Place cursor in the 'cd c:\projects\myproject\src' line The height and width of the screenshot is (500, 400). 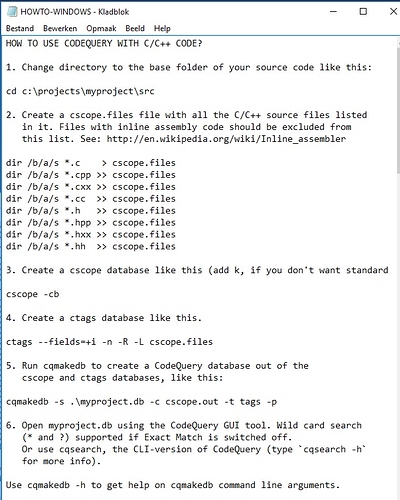[80, 91]
